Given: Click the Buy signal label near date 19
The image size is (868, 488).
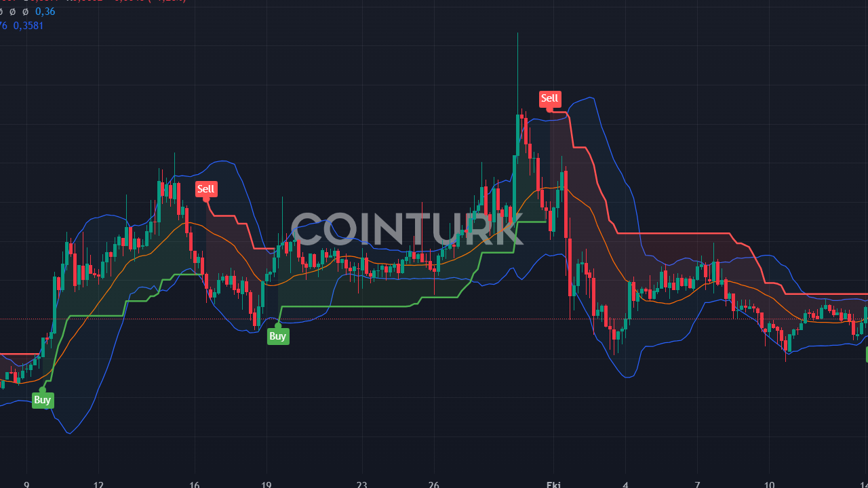Looking at the screenshot, I should coord(278,336).
